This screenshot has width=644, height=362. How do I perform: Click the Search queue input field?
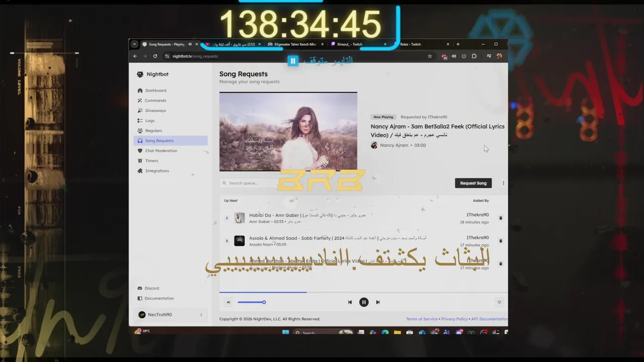tap(249, 183)
